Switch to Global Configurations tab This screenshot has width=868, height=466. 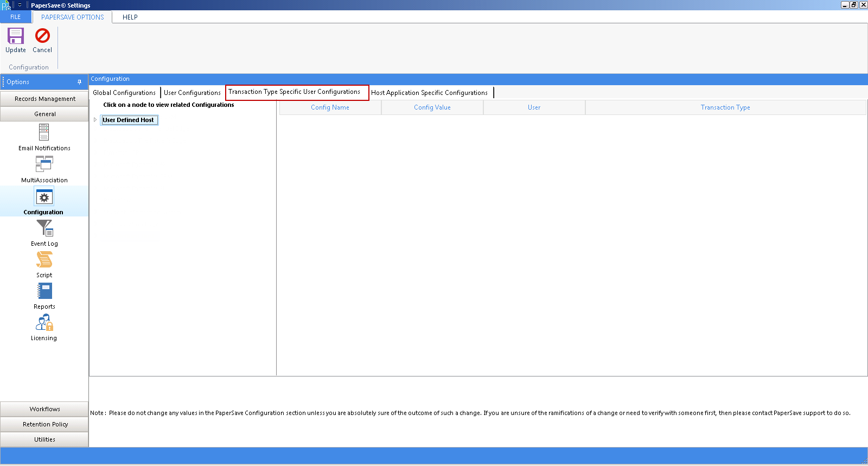point(124,93)
